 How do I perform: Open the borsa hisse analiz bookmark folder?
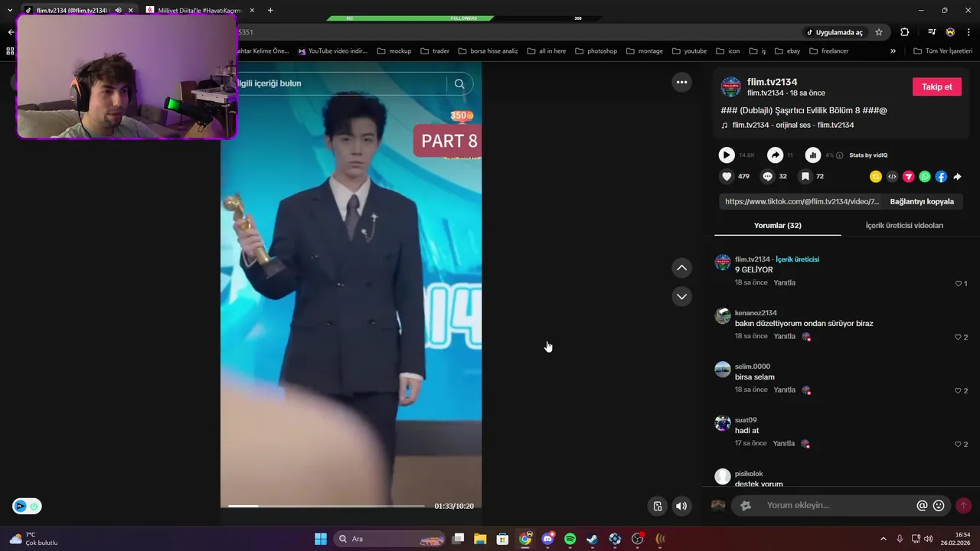[488, 51]
